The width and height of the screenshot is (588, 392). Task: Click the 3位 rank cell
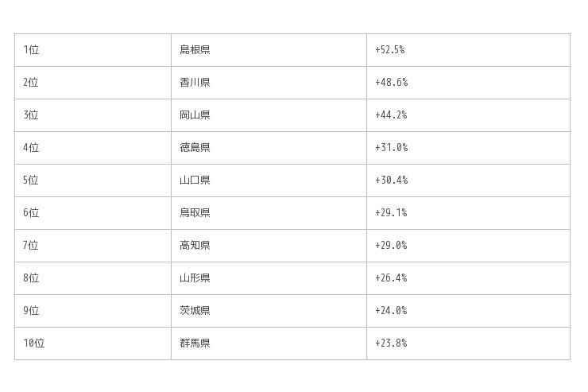31,115
